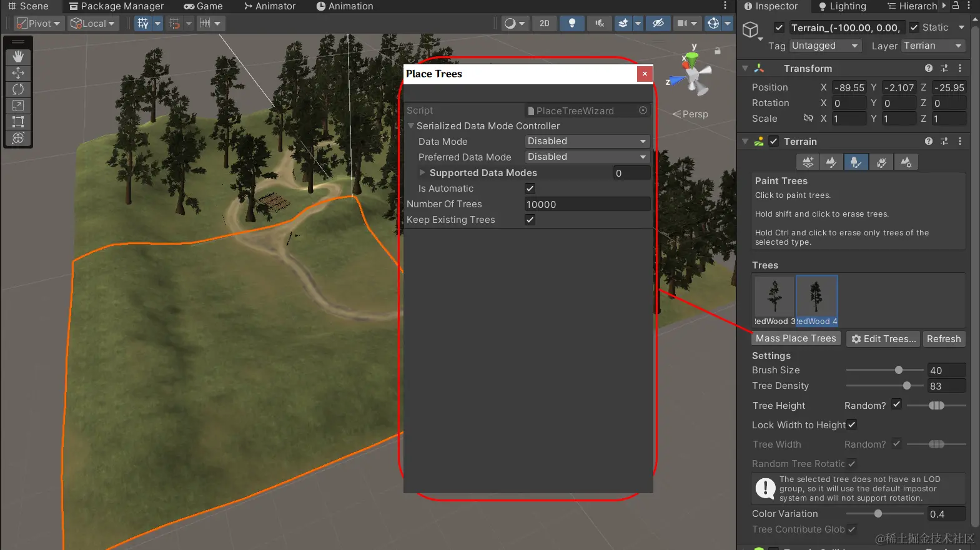The width and height of the screenshot is (980, 550).
Task: Open Terrain component more options menu
Action: click(x=960, y=142)
